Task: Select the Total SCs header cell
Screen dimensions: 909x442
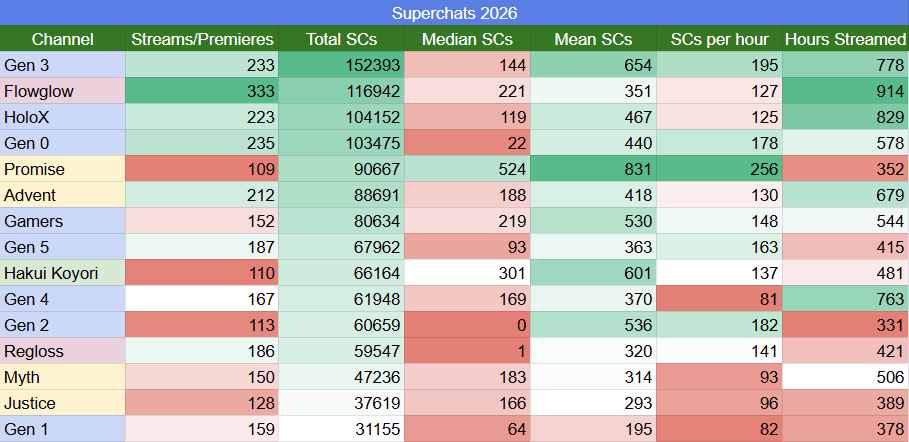Action: click(x=341, y=39)
